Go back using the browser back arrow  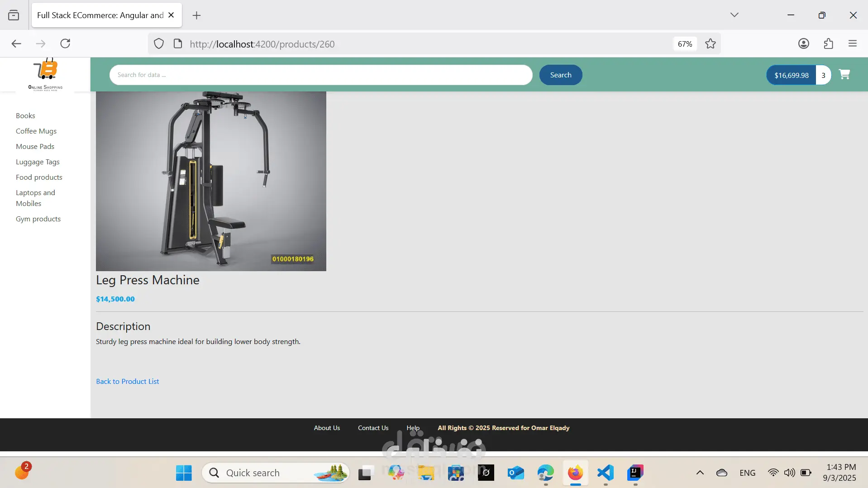pos(16,43)
